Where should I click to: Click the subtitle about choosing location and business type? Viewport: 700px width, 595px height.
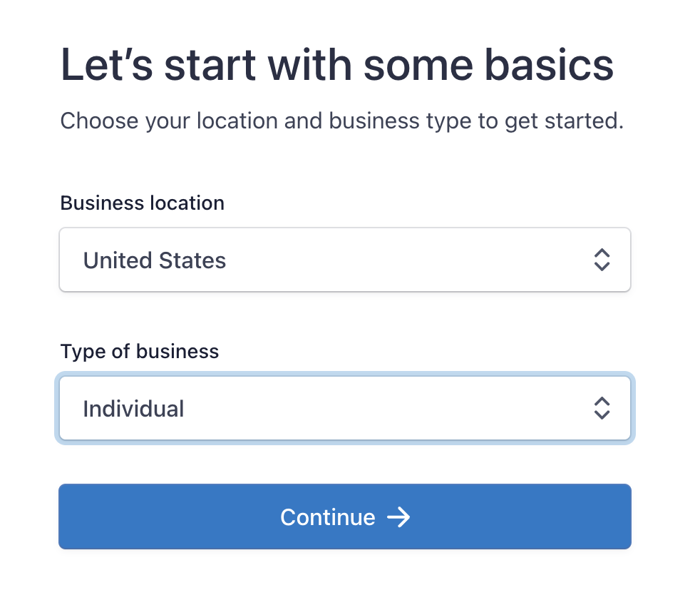(342, 121)
